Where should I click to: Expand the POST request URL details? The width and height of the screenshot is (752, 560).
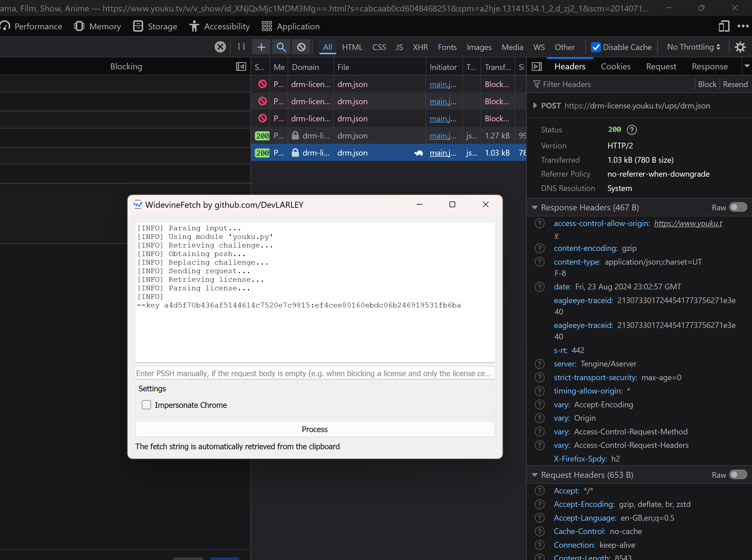tap(535, 105)
